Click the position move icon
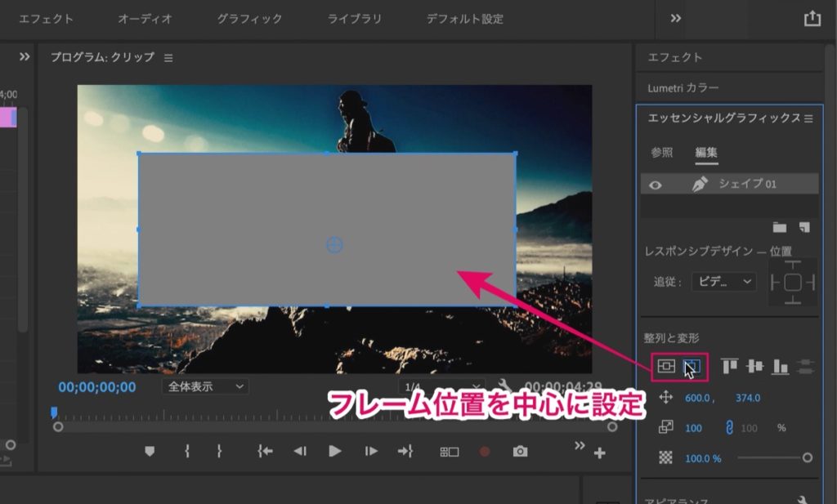The height and width of the screenshot is (504, 837). point(665,397)
